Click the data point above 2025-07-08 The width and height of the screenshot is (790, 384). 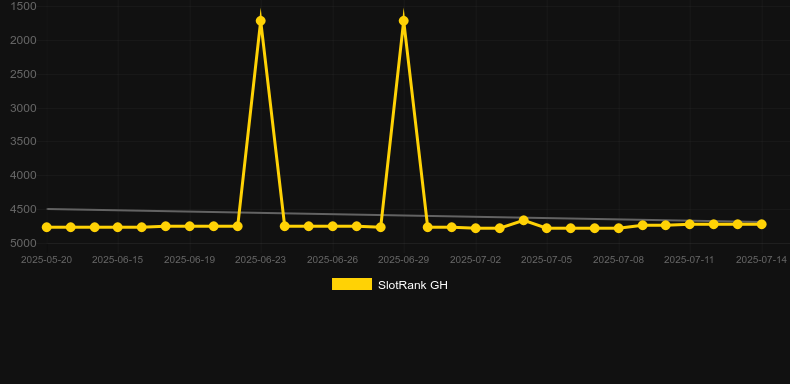tap(619, 228)
